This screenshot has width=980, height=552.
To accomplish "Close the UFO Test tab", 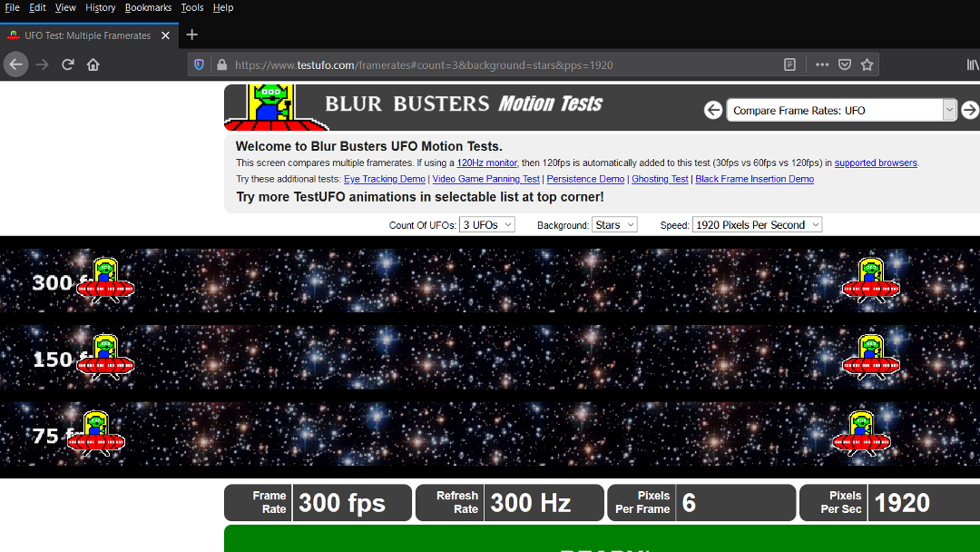I will click(x=166, y=35).
